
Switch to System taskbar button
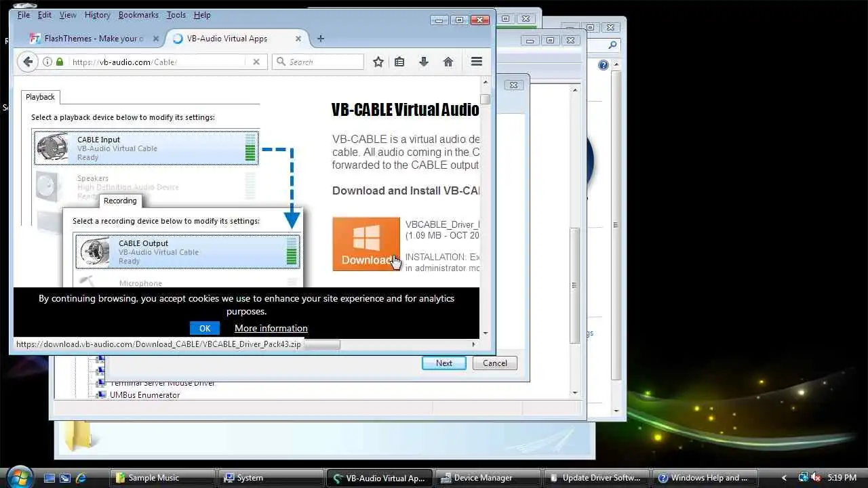pyautogui.click(x=270, y=478)
